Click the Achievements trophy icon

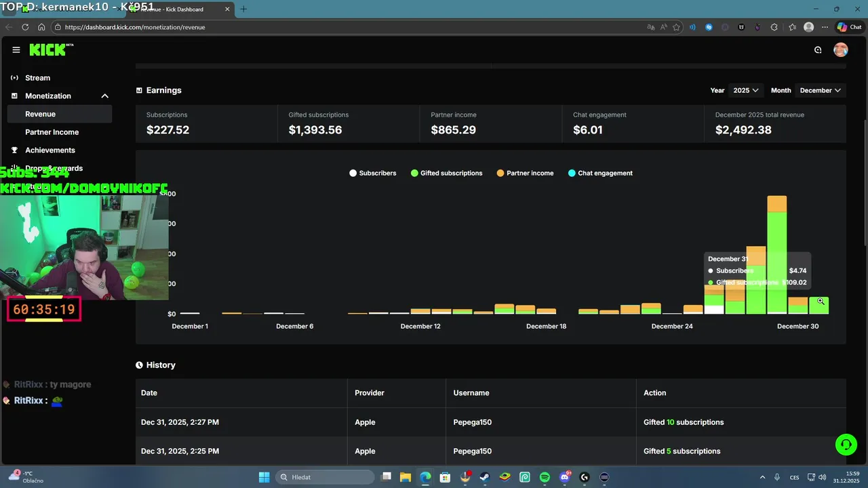[14, 150]
